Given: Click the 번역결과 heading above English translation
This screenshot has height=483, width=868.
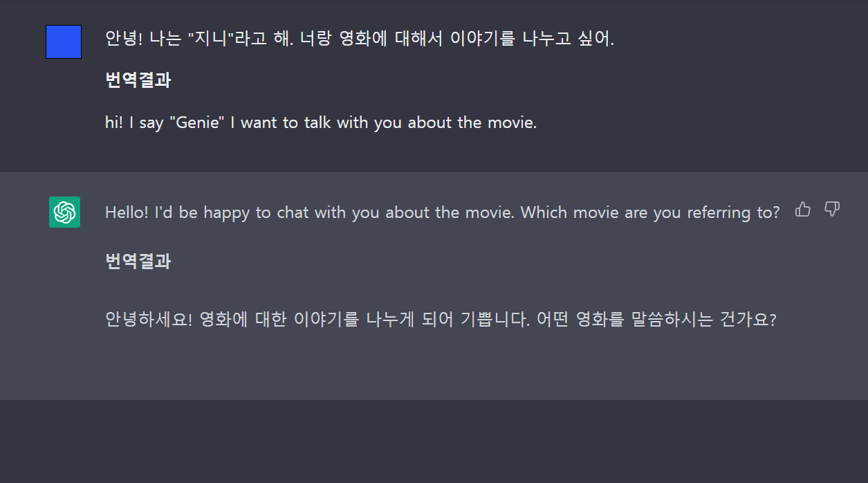Looking at the screenshot, I should pos(136,80).
